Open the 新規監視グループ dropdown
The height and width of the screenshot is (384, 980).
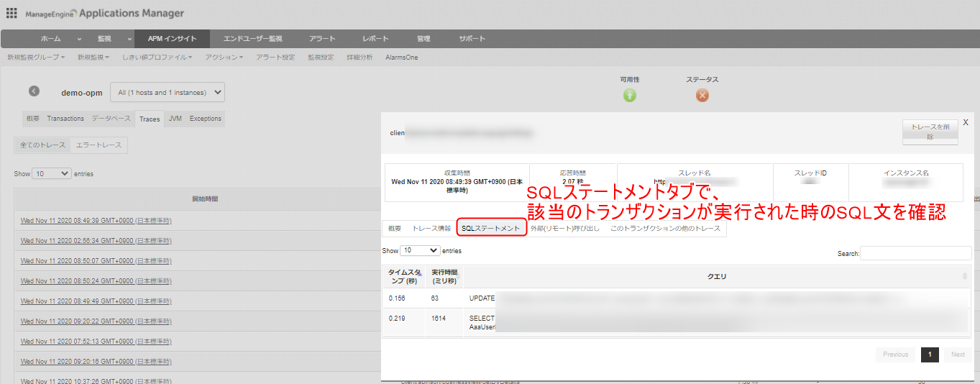(x=36, y=58)
